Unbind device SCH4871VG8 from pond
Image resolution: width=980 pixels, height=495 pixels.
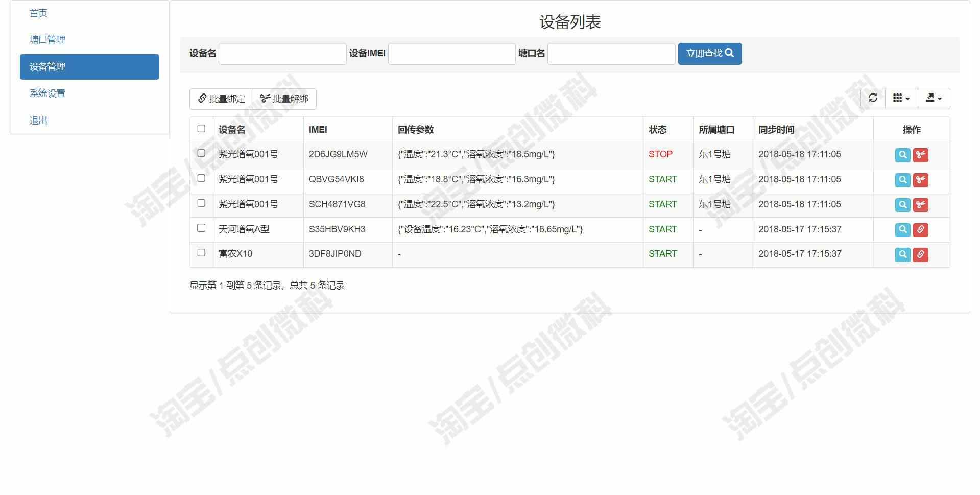920,205
